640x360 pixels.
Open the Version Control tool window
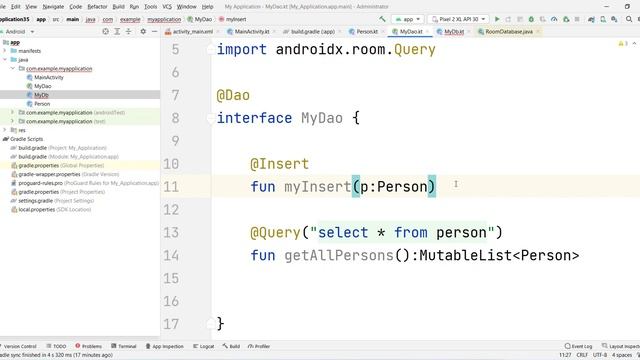click(x=19, y=346)
